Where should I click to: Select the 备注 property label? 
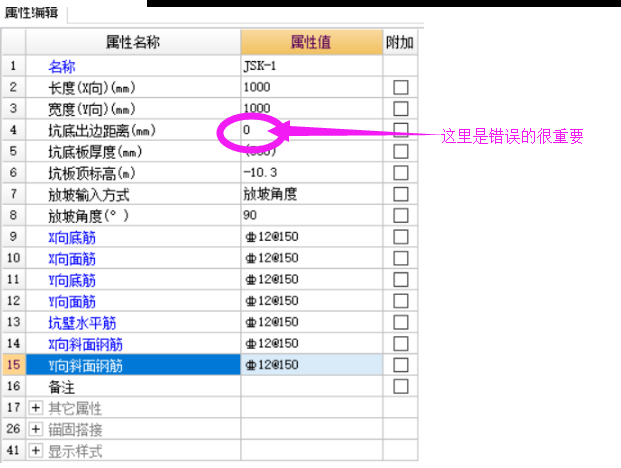(62, 387)
